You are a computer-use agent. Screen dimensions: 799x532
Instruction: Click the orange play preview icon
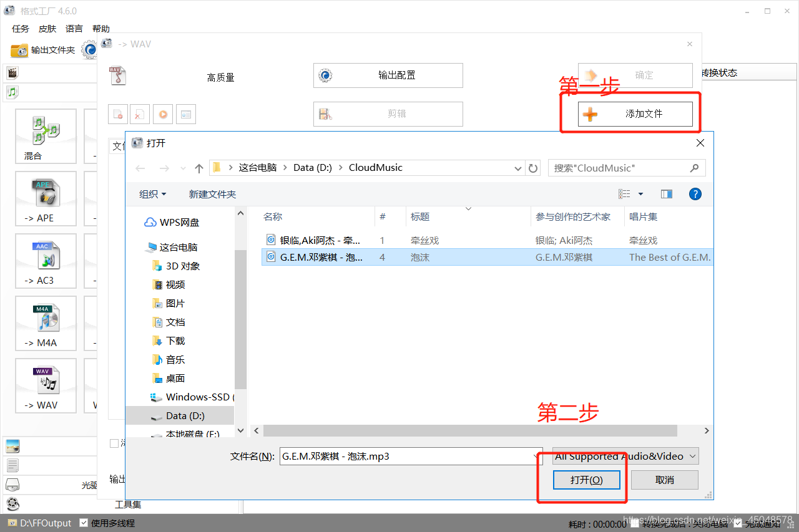[x=162, y=114]
